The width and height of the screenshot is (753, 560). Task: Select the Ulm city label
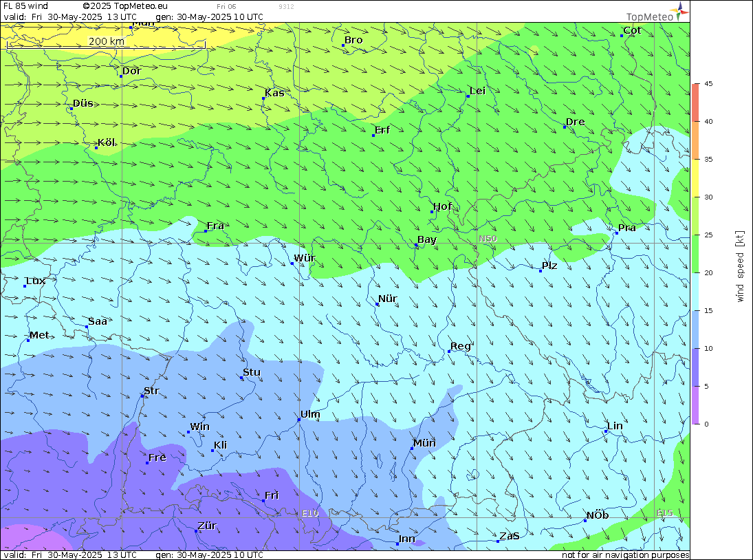click(310, 414)
